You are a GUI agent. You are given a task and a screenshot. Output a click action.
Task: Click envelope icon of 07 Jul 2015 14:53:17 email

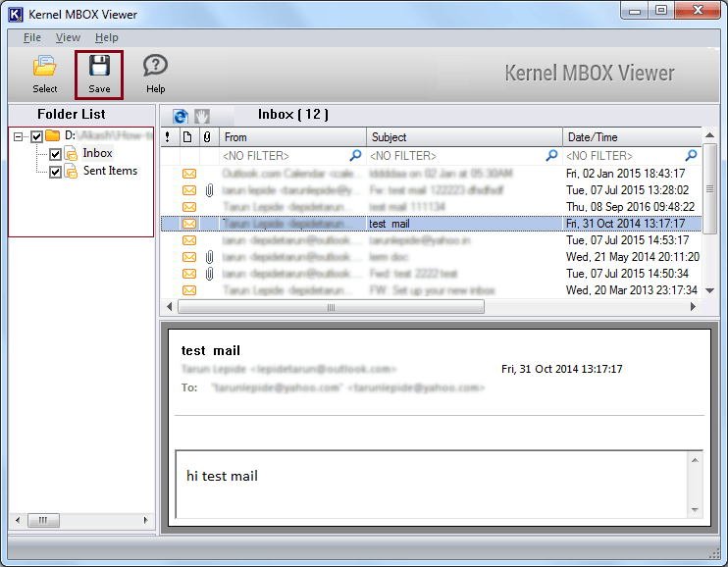click(x=189, y=240)
